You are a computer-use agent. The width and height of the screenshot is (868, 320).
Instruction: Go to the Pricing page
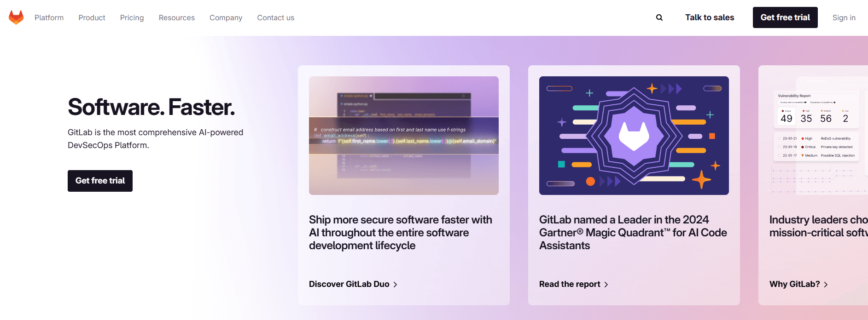(132, 17)
